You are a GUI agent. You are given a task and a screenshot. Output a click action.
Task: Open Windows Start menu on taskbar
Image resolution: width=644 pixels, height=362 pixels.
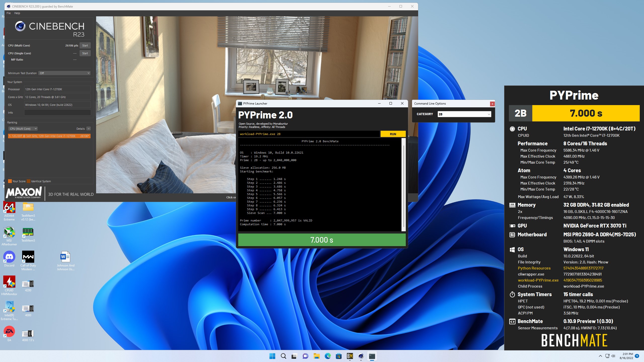[x=272, y=356]
